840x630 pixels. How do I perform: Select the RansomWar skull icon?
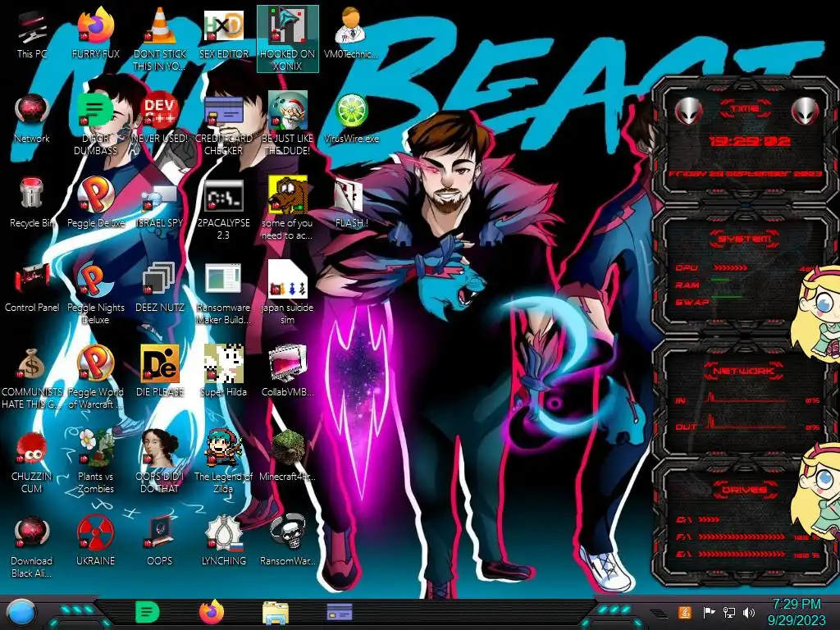288,541
